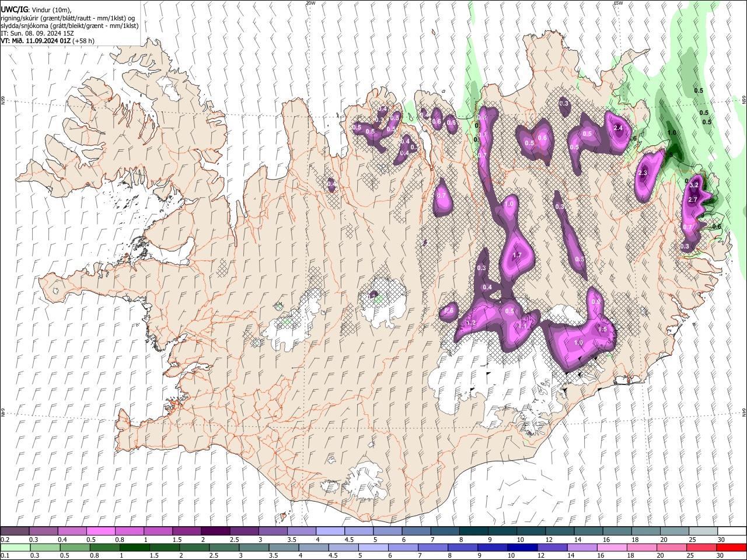Choose the rain legend swatch between 2 and 2.5
The width and height of the screenshot is (747, 560).
[x=194, y=548]
